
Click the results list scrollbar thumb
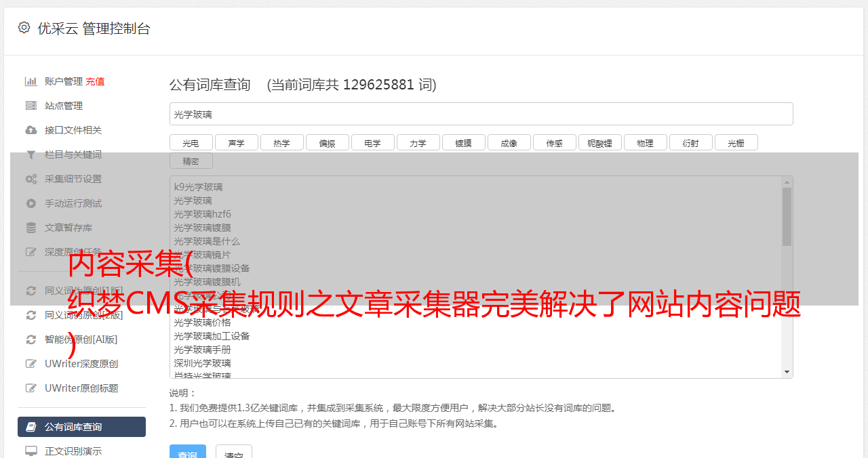click(787, 216)
